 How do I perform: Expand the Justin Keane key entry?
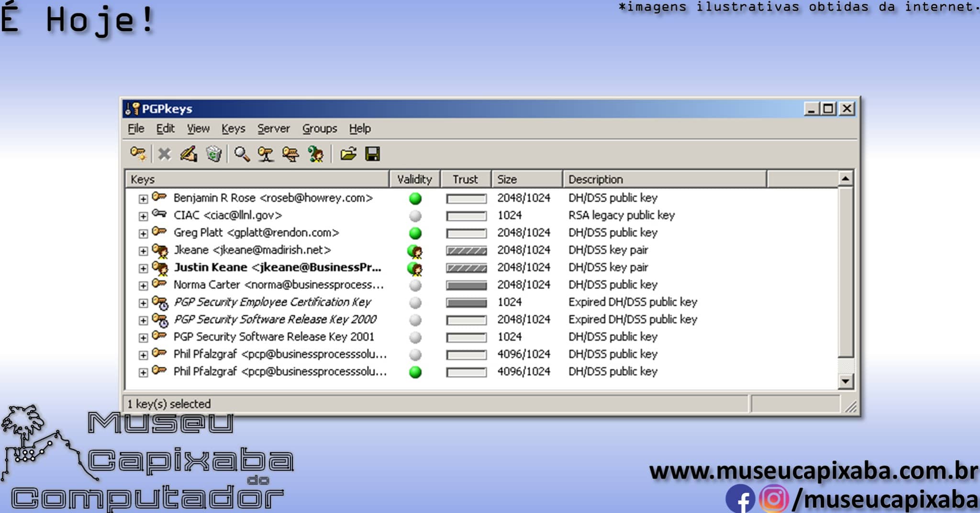tap(143, 268)
